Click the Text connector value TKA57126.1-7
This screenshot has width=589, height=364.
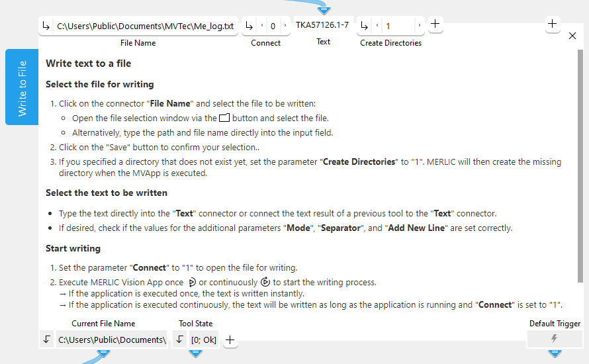click(322, 25)
